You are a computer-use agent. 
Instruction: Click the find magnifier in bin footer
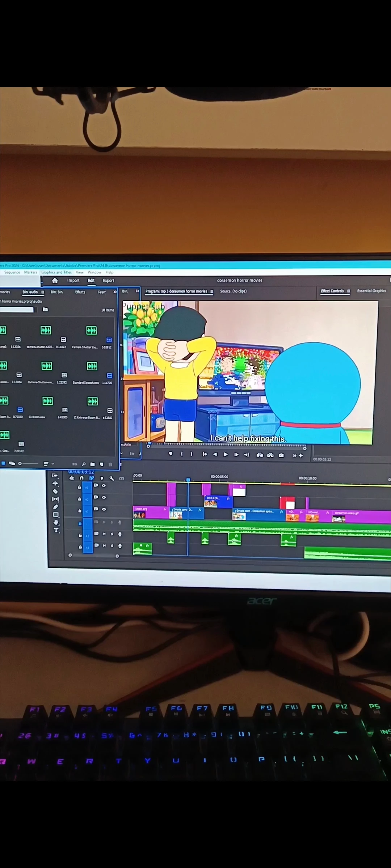pos(84,464)
